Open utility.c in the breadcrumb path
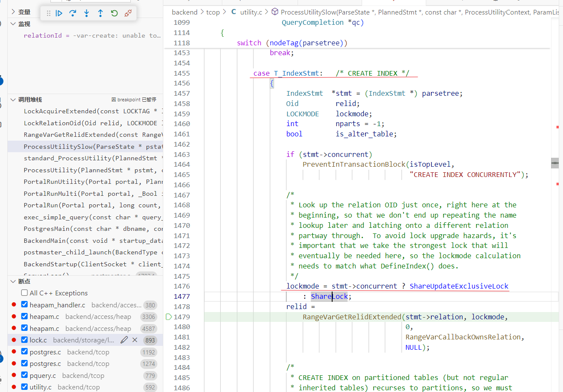The width and height of the screenshot is (563, 392). pyautogui.click(x=251, y=12)
